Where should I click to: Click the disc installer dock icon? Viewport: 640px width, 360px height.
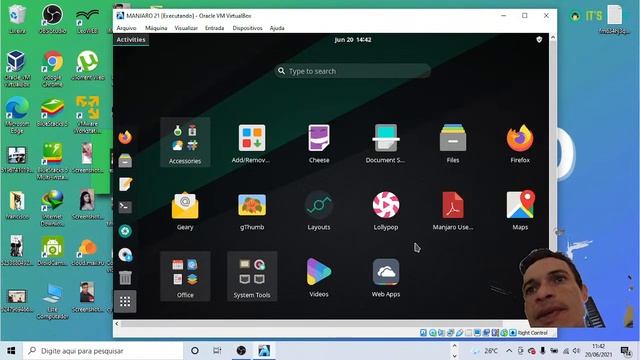pyautogui.click(x=125, y=255)
